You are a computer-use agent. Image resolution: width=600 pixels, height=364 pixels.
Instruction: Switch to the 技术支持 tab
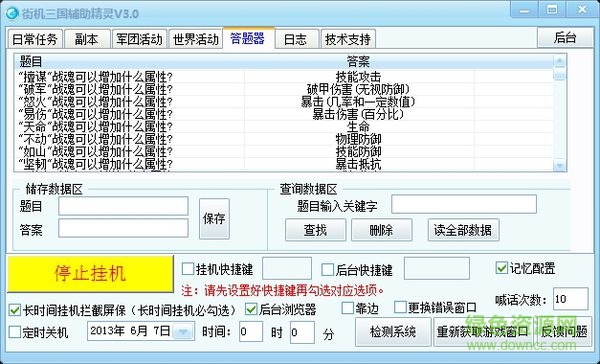[x=348, y=39]
